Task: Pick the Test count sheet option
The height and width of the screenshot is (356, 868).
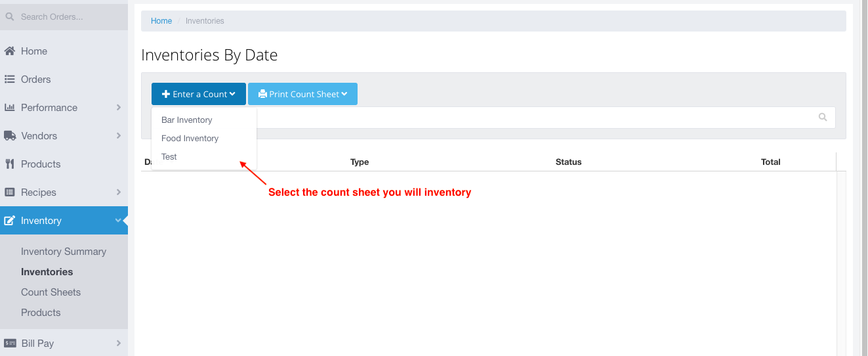Action: point(169,157)
